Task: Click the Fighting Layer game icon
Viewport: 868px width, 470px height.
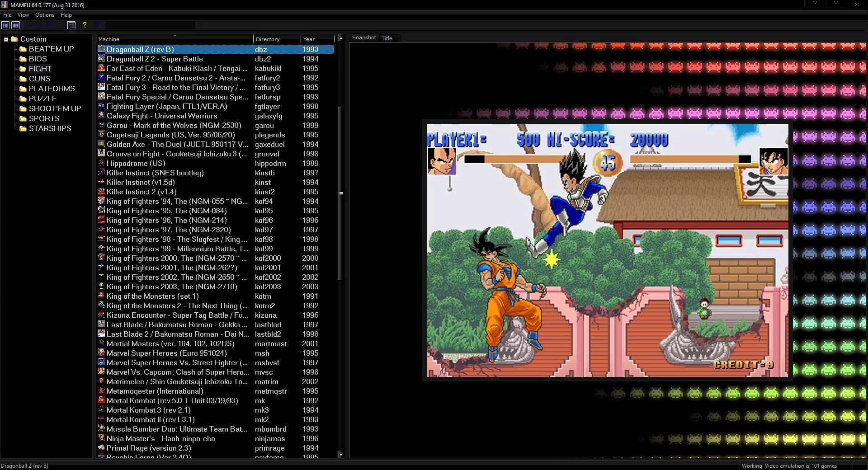Action: pyautogui.click(x=101, y=106)
